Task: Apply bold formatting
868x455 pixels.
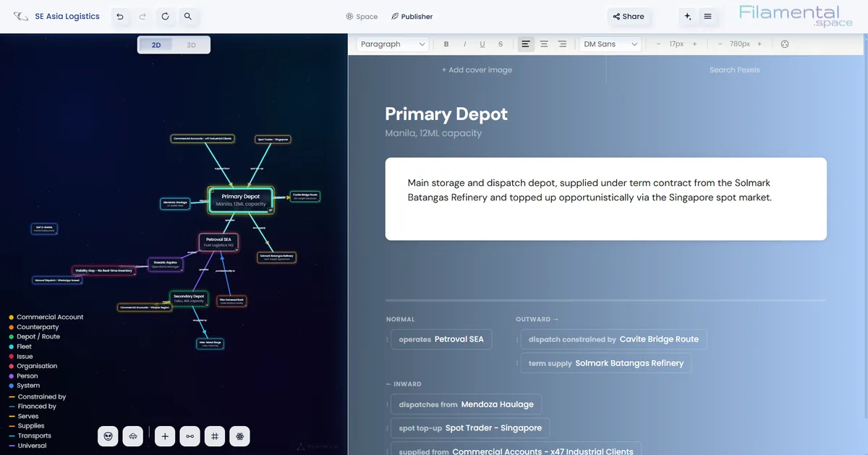Action: click(446, 44)
